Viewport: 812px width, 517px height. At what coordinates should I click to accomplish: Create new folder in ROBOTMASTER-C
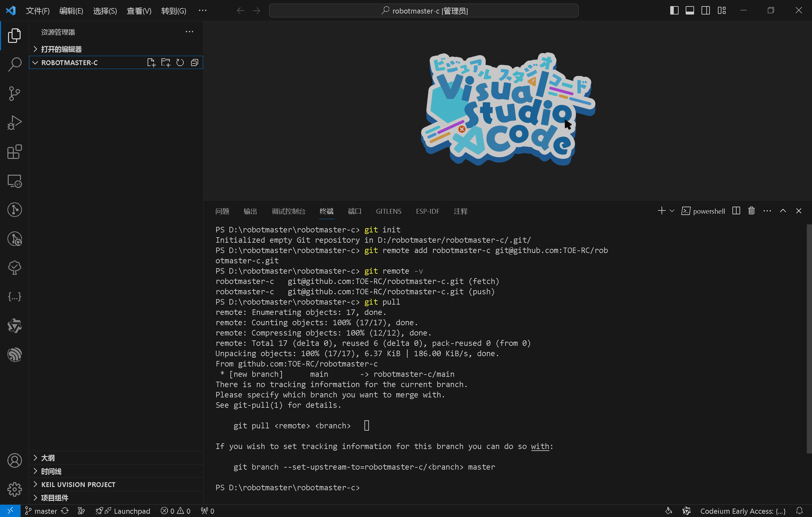point(166,63)
